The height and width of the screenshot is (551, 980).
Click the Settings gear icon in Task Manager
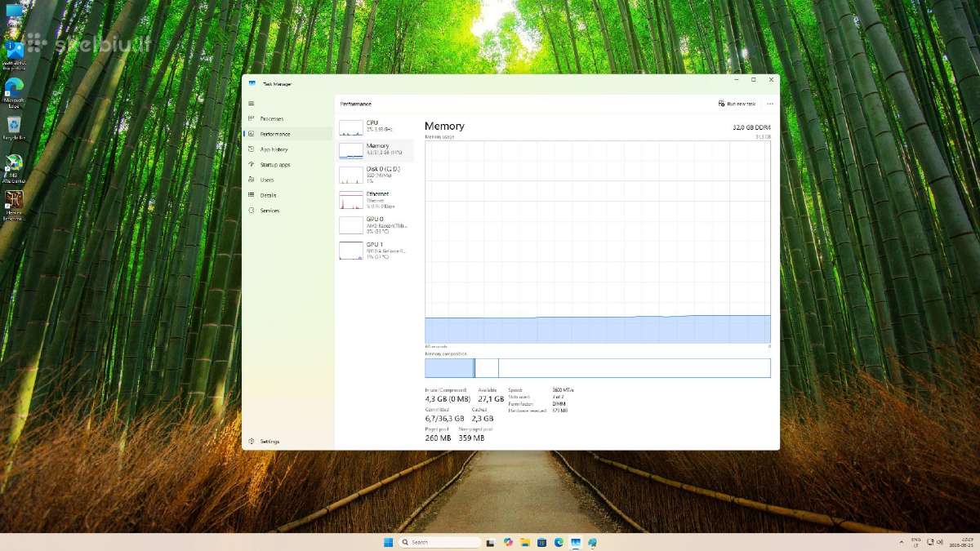(x=252, y=441)
